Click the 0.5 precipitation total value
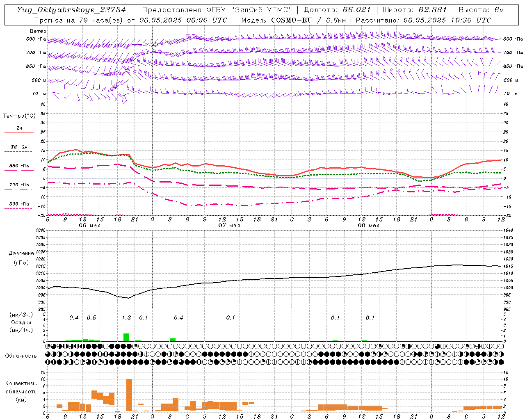525x420 pixels. [91, 317]
